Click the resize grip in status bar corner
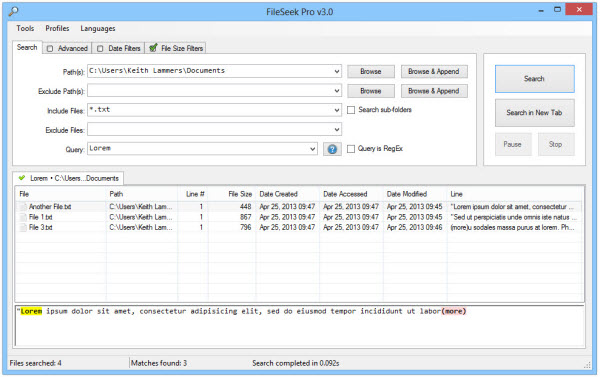 coord(587,366)
